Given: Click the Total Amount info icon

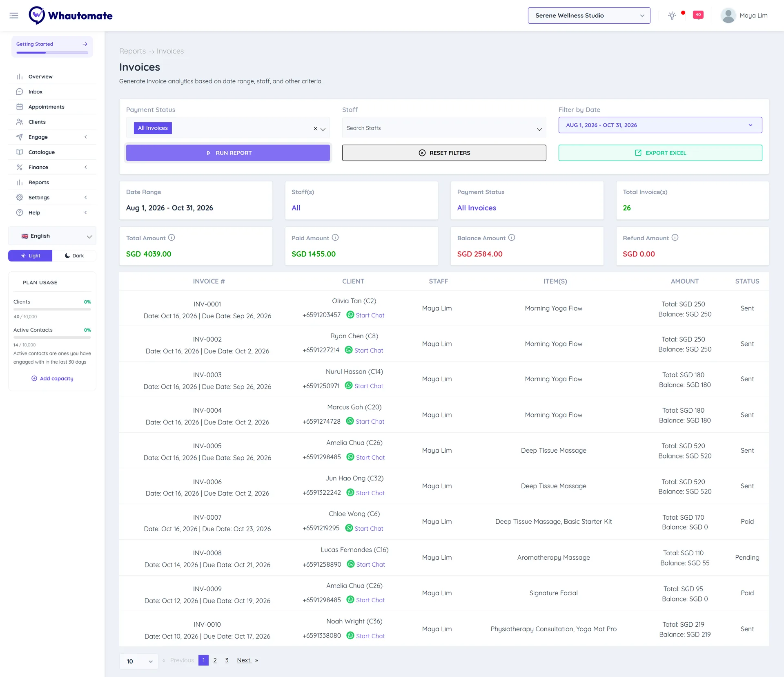Looking at the screenshot, I should (171, 237).
